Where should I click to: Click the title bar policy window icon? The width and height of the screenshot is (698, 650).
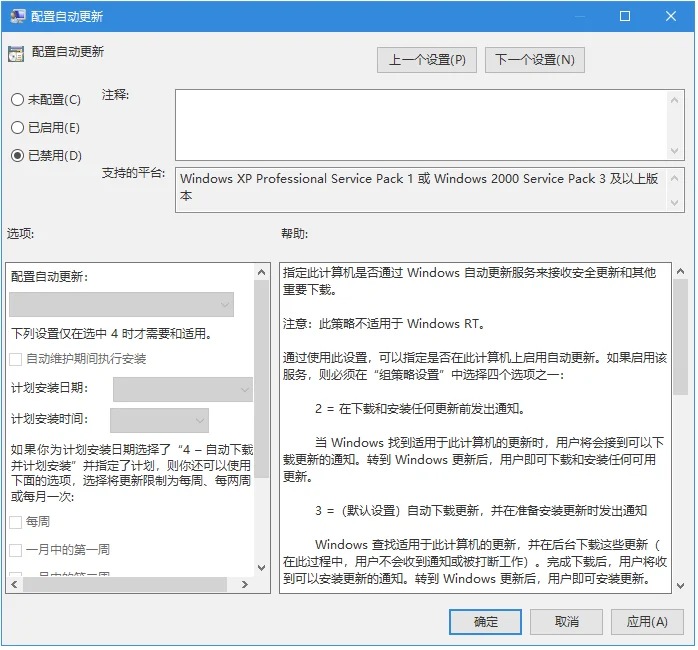pyautogui.click(x=18, y=16)
